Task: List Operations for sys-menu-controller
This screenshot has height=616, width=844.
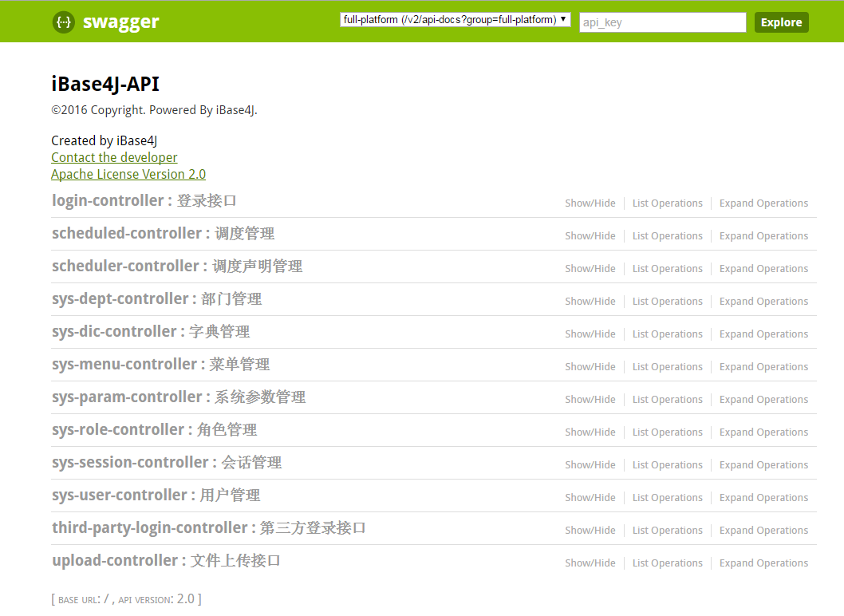Action: (x=668, y=367)
